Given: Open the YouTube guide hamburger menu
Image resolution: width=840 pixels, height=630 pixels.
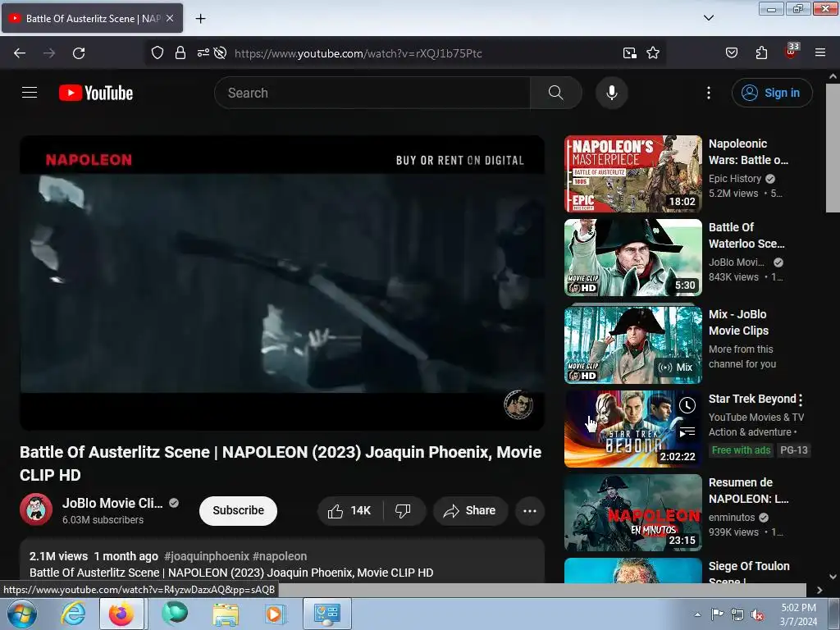Looking at the screenshot, I should pos(30,93).
